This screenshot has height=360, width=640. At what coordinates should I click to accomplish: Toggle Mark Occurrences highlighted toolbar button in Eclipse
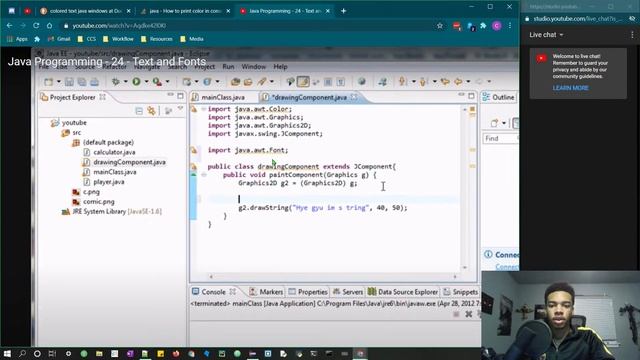303,82
